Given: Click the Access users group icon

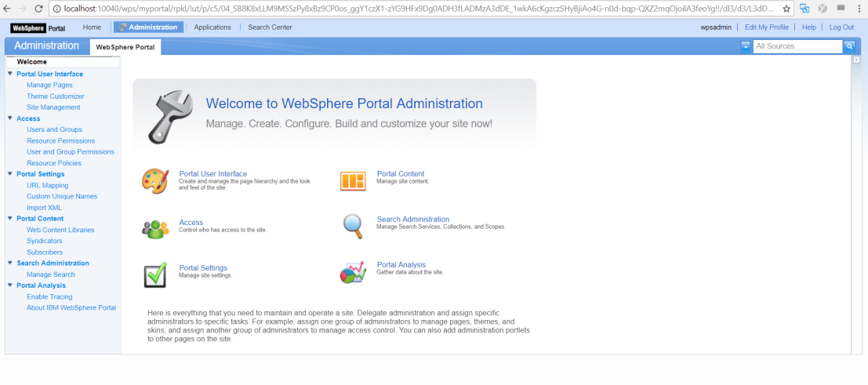Looking at the screenshot, I should coord(154,228).
